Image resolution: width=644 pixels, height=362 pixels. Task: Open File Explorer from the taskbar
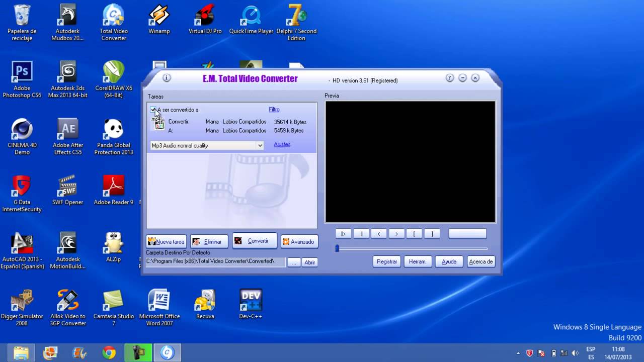[x=21, y=353]
